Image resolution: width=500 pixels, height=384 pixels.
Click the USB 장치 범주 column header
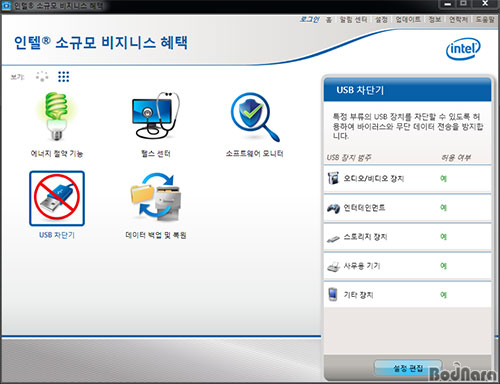349,158
